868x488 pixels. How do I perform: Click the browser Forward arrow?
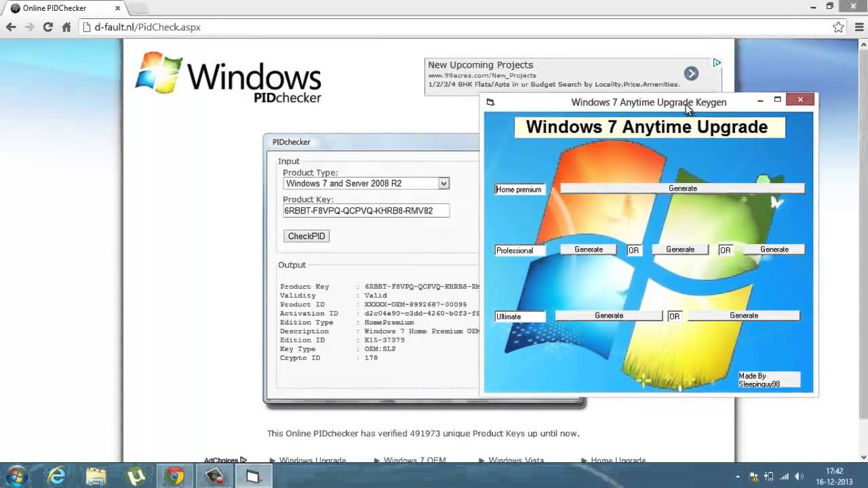pyautogui.click(x=29, y=27)
